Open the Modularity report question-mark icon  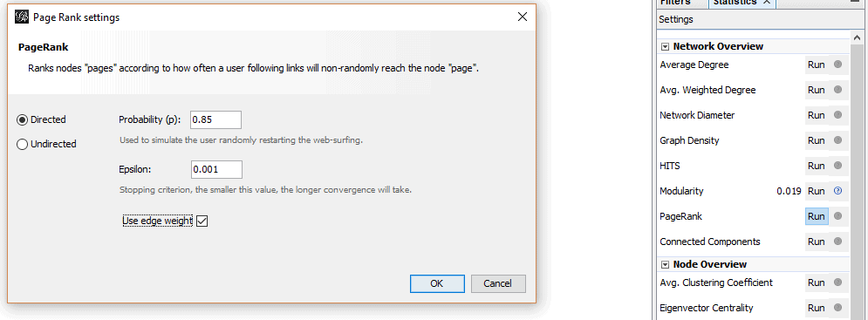pyautogui.click(x=837, y=191)
